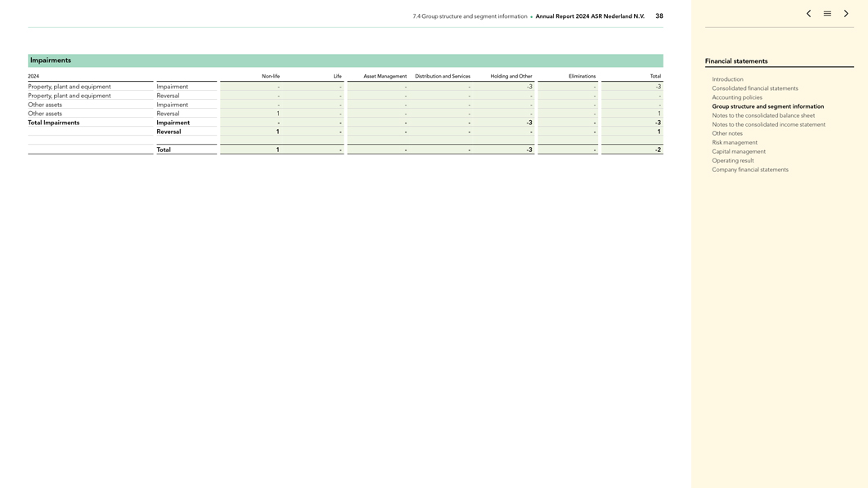Select the Holding and Other column header
868x488 pixels.
coord(511,76)
